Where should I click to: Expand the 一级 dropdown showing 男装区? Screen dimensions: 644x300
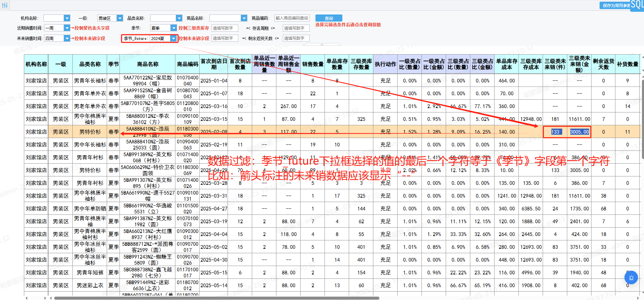(x=120, y=18)
